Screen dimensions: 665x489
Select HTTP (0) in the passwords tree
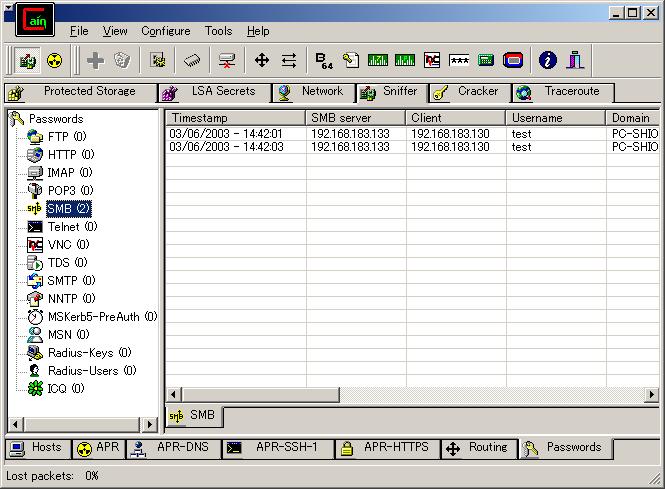[71, 154]
